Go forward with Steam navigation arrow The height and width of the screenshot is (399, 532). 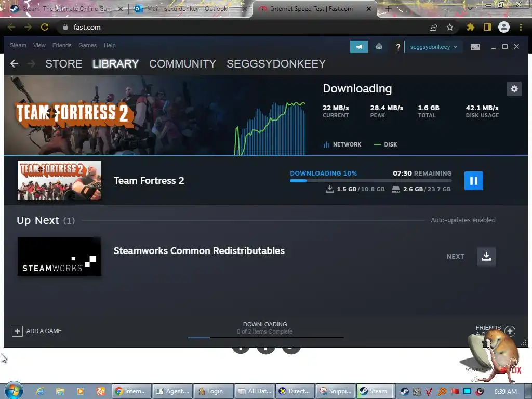coord(31,64)
